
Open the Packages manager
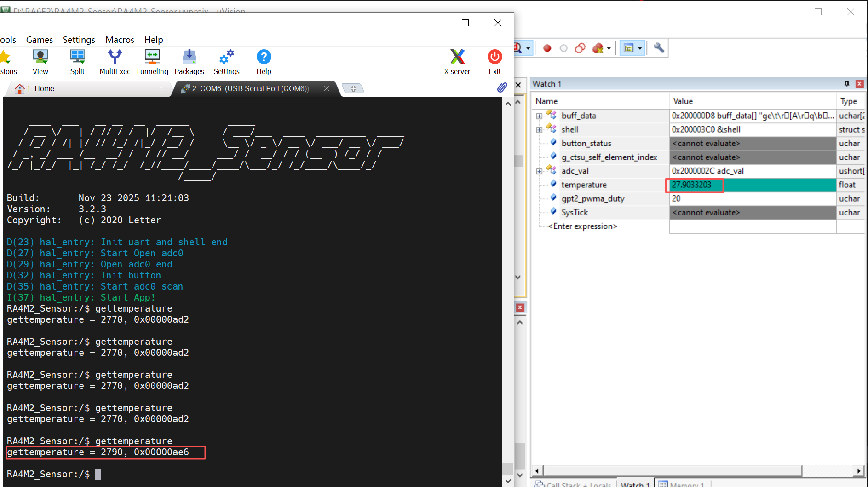(189, 62)
